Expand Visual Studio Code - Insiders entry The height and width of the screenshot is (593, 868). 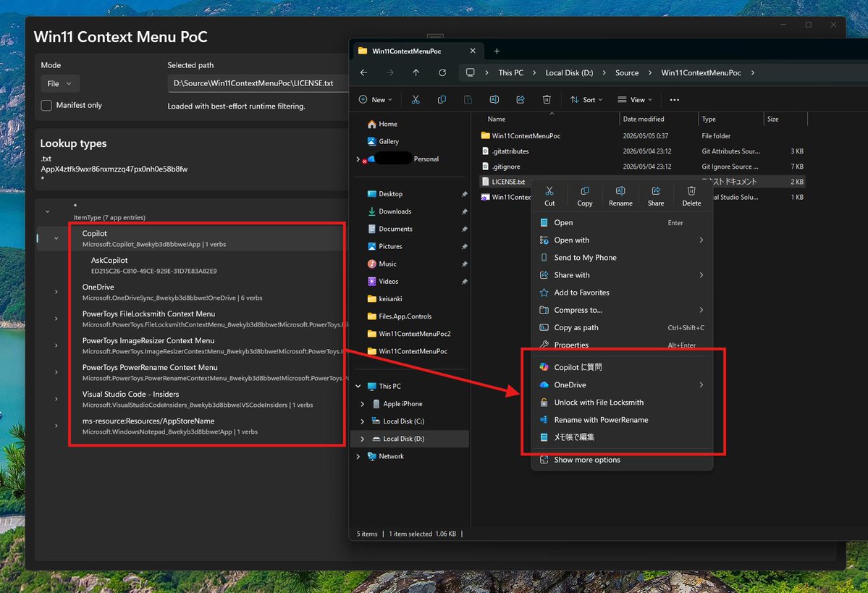[x=56, y=399]
